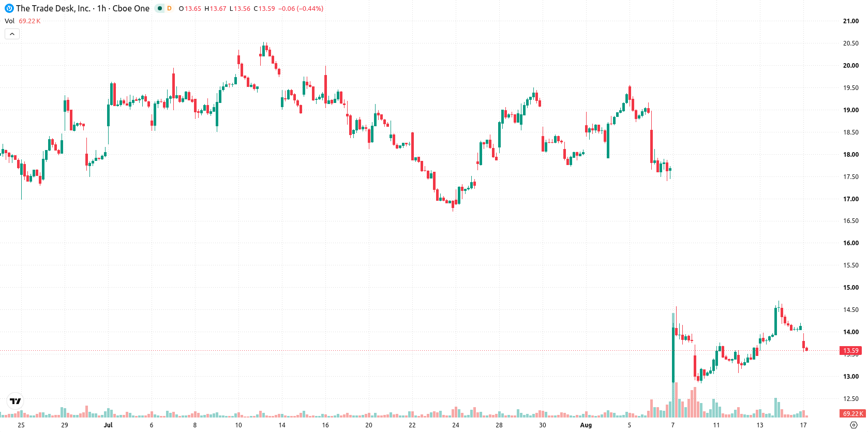Click the Aug label on time axis
Image resolution: width=868 pixels, height=432 pixels.
586,425
